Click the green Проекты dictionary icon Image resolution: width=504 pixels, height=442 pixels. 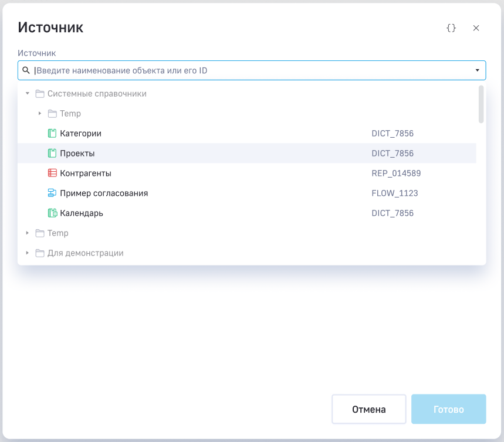tap(52, 154)
